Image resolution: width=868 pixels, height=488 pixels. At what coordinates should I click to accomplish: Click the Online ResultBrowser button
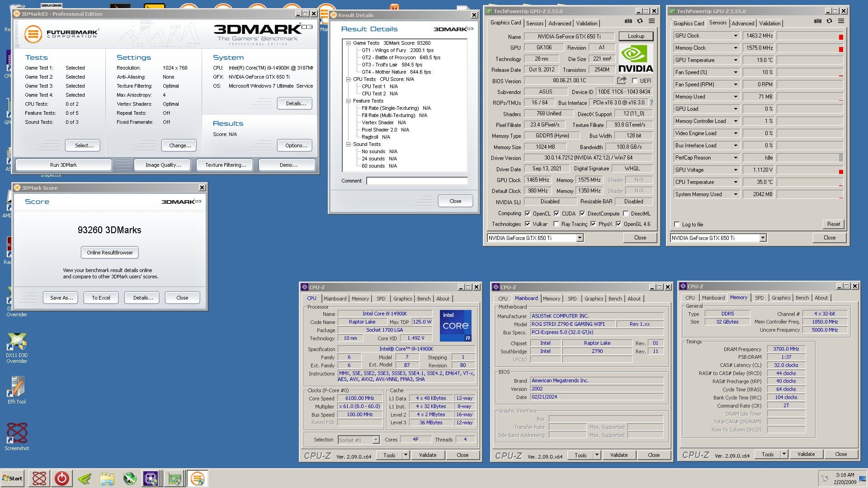110,253
